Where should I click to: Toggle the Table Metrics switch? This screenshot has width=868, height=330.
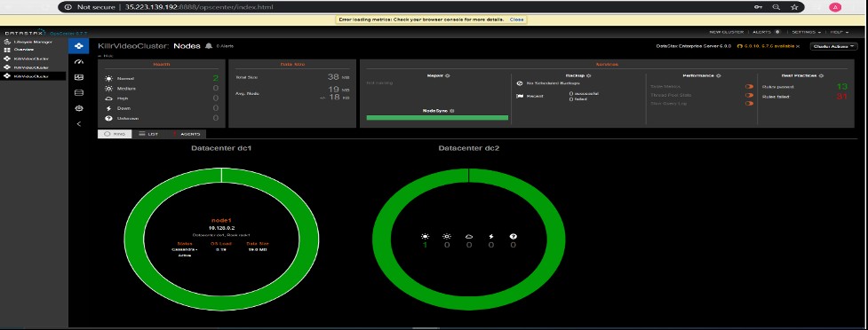(749, 86)
